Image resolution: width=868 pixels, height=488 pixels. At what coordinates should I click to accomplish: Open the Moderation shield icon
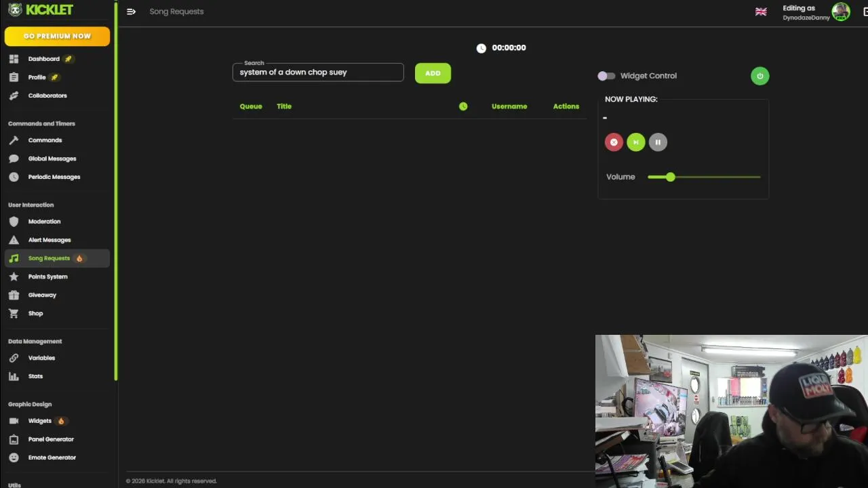click(x=14, y=222)
